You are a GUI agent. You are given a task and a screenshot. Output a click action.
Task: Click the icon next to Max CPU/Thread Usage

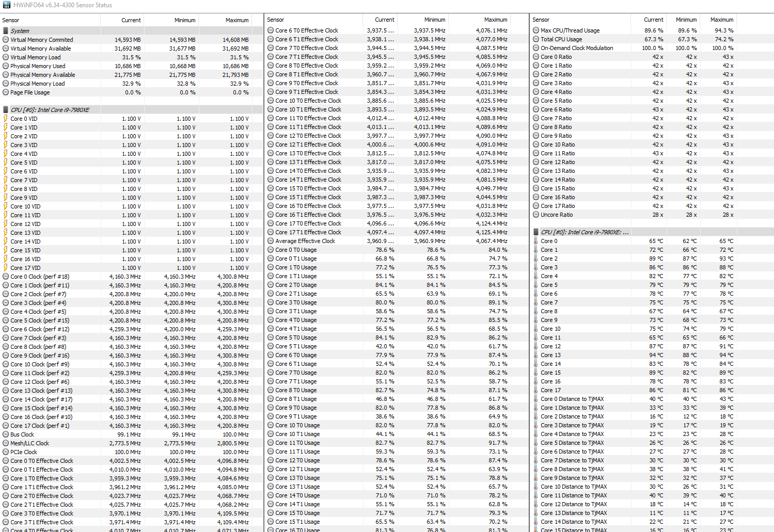536,30
